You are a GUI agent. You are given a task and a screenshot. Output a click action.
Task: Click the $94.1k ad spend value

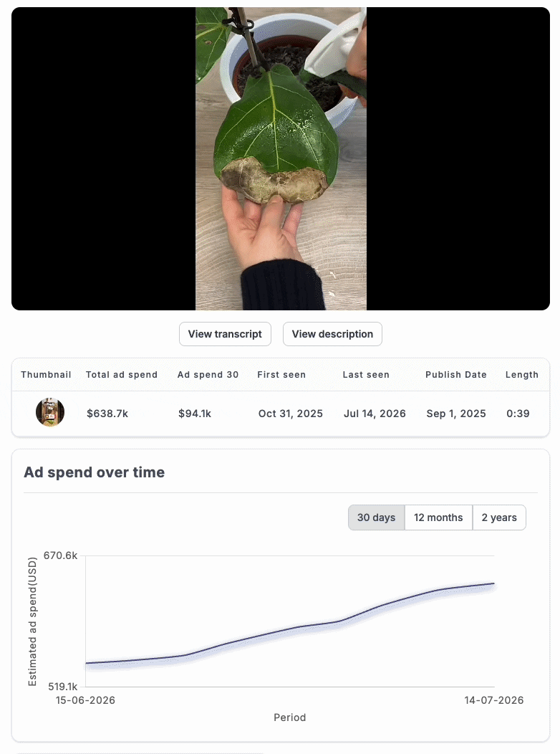(195, 414)
